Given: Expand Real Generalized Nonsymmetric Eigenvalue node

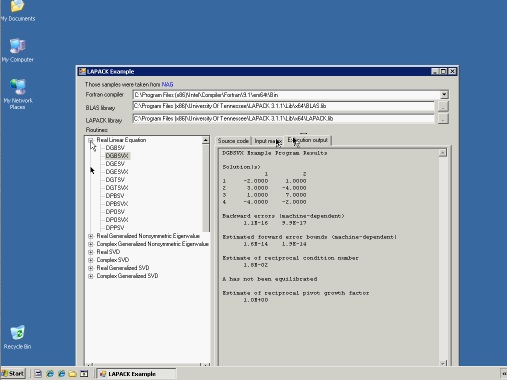Looking at the screenshot, I should pyautogui.click(x=90, y=236).
